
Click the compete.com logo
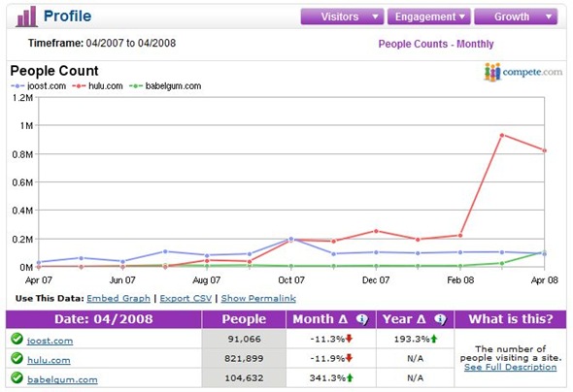coord(523,72)
